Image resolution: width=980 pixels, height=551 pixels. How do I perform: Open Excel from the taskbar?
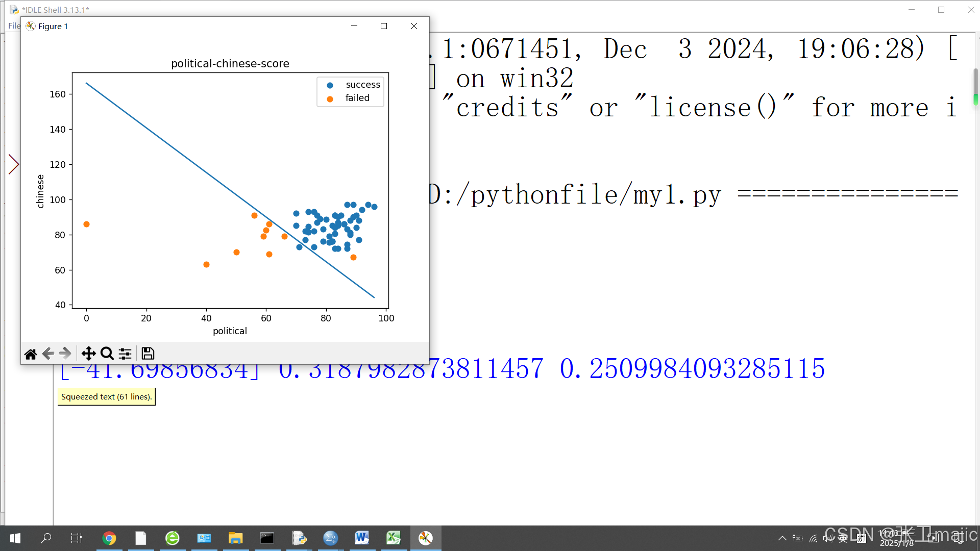[394, 538]
